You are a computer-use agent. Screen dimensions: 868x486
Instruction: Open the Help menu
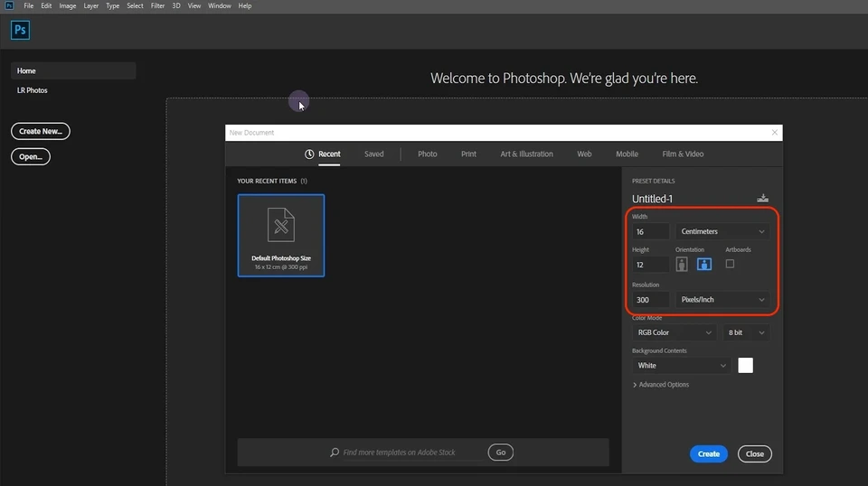(x=245, y=5)
